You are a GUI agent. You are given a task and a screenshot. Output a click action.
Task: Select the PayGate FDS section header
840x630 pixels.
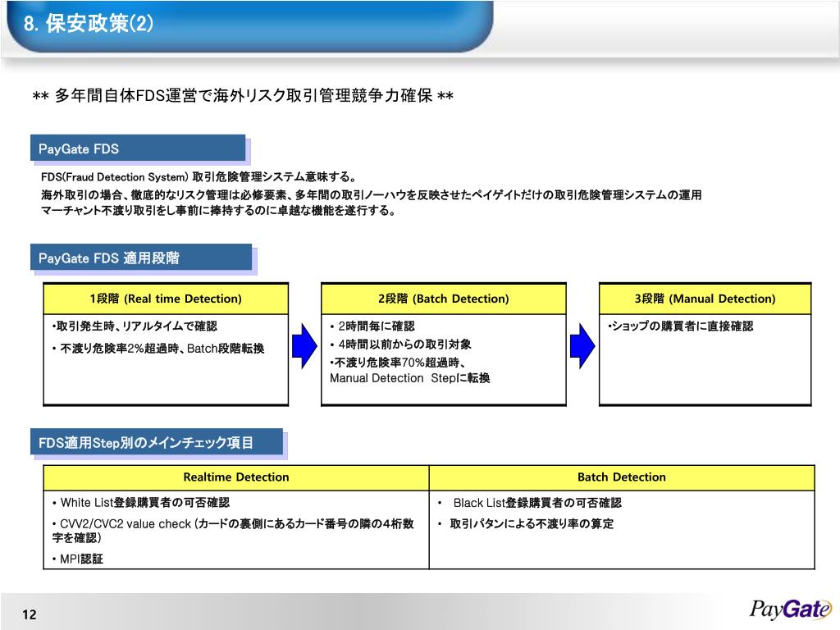138,148
